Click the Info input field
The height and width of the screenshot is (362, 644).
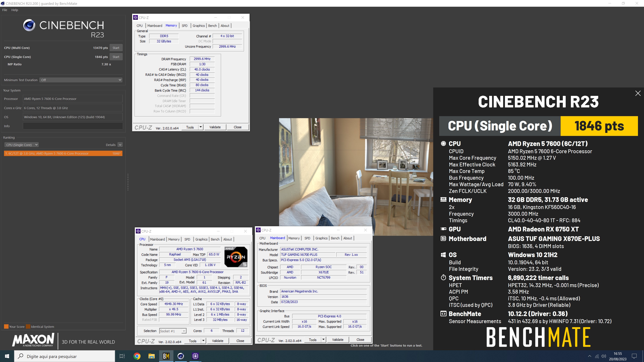click(x=73, y=126)
